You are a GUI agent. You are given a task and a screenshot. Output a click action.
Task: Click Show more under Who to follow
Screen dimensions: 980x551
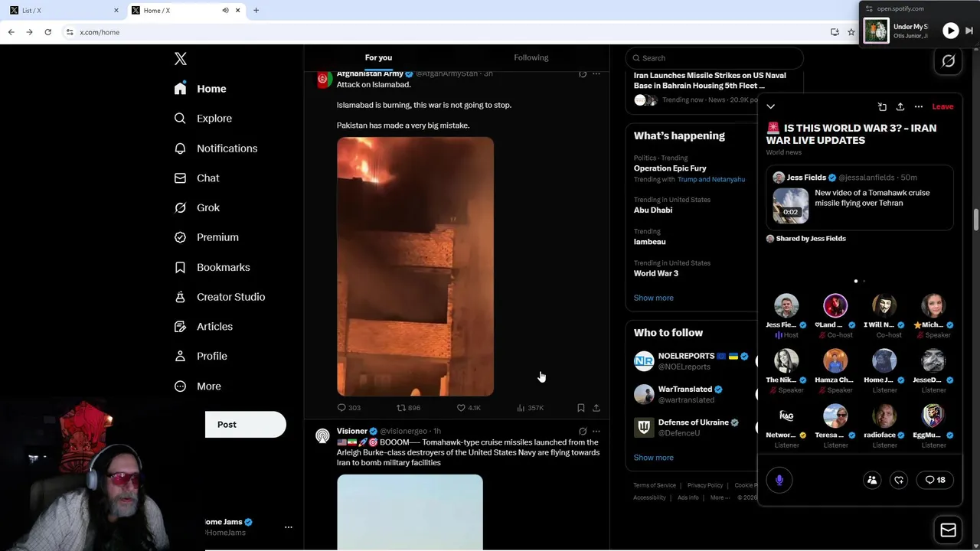click(x=654, y=458)
